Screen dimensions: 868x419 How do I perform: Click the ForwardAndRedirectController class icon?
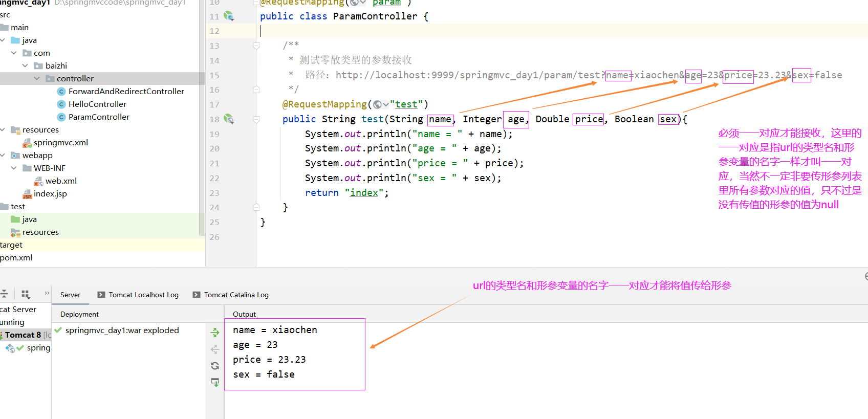[x=61, y=91]
